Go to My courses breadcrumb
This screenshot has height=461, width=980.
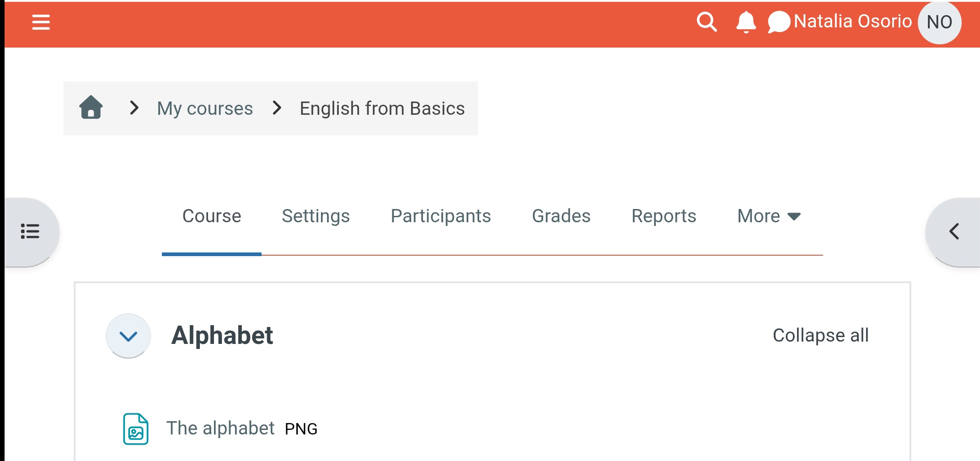click(x=205, y=108)
